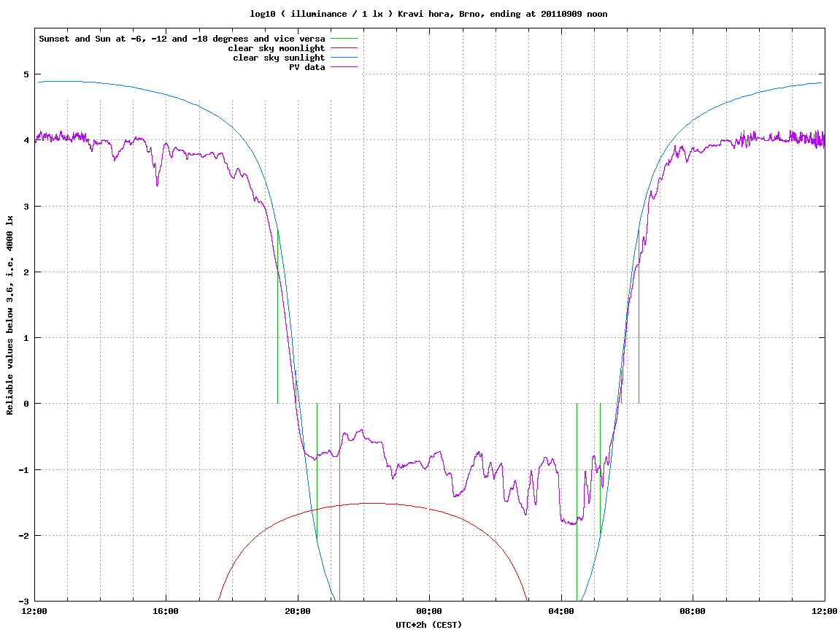This screenshot has height=630, width=840.
Task: Click y-axis tick label 3
Action: tap(26, 207)
